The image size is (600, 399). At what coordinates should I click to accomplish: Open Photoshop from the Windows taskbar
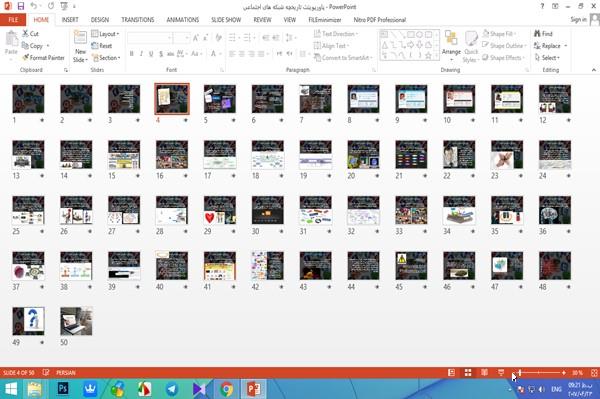pyautogui.click(x=63, y=389)
